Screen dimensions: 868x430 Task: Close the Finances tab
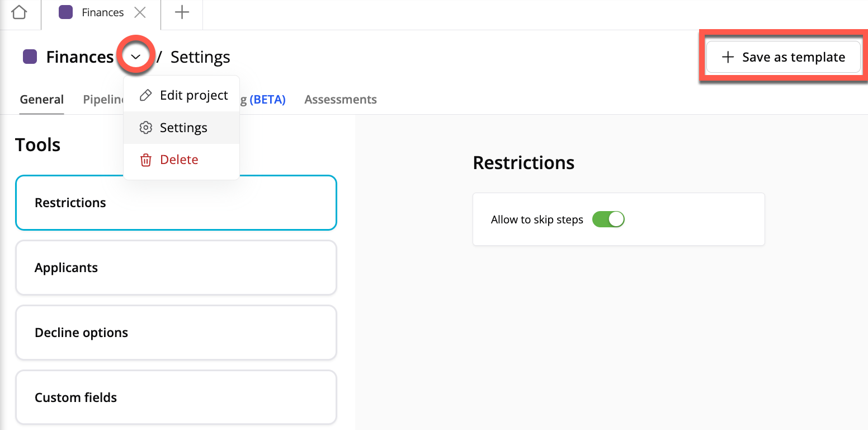pos(140,12)
